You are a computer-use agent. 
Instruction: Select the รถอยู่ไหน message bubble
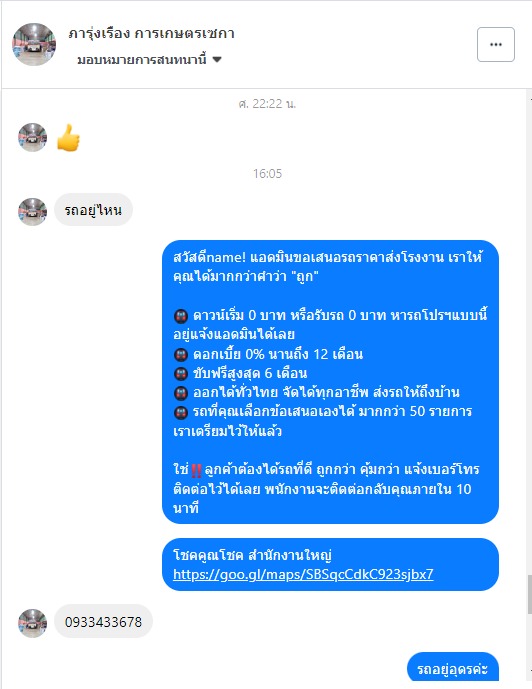pyautogui.click(x=93, y=210)
